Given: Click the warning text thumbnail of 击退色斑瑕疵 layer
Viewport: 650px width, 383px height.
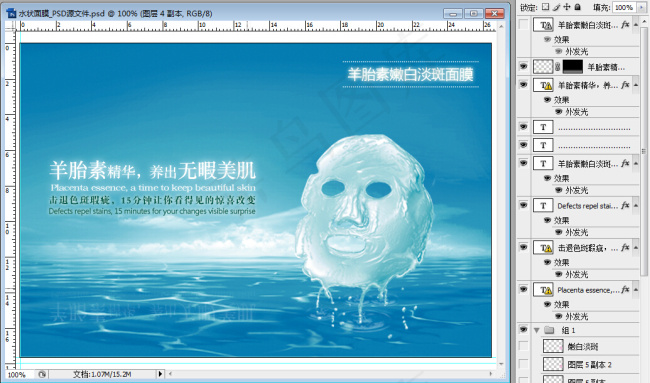Looking at the screenshot, I should tap(543, 248).
